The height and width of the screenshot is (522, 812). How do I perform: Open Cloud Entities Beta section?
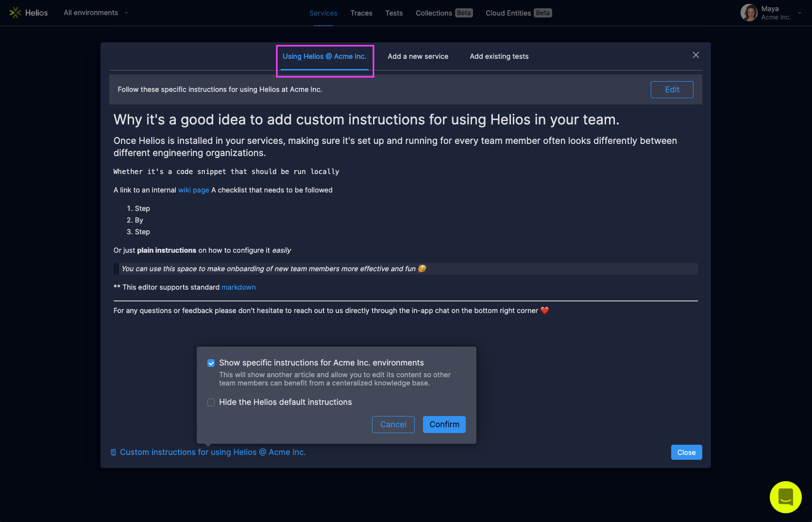tap(519, 13)
